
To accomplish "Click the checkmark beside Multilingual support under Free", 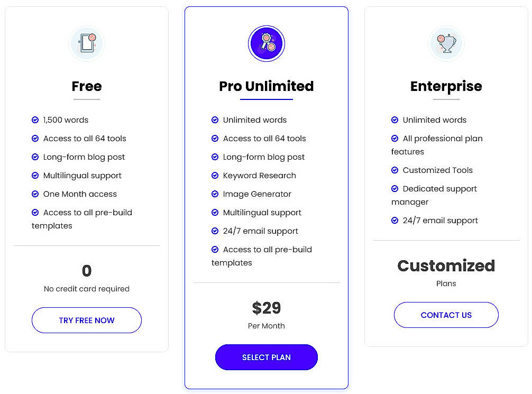I will pyautogui.click(x=35, y=176).
